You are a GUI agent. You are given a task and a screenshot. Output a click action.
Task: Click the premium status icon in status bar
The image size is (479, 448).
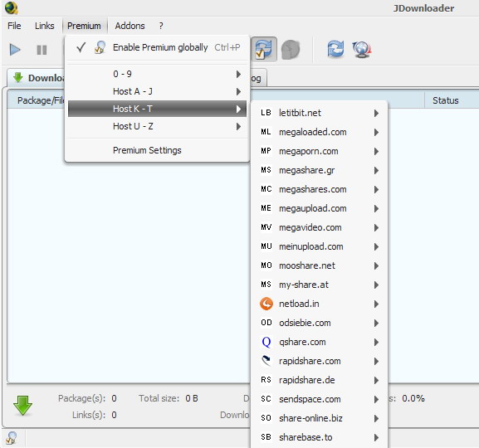12,437
